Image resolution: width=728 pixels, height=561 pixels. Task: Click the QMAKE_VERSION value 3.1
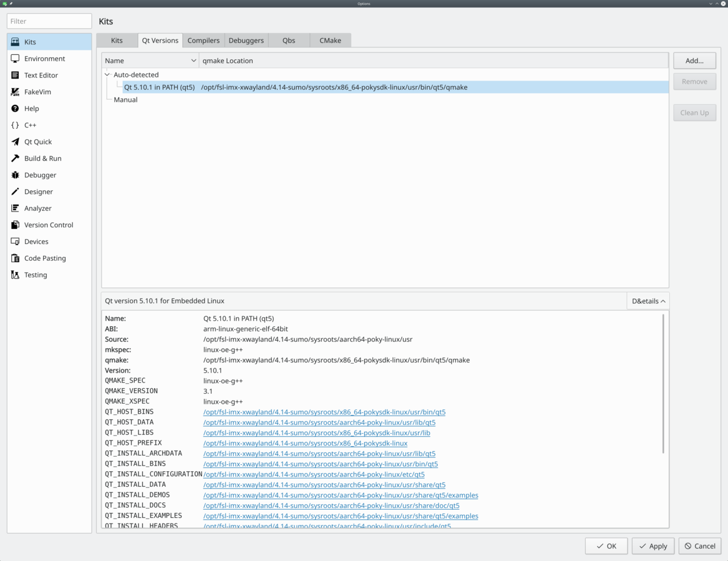point(208,391)
